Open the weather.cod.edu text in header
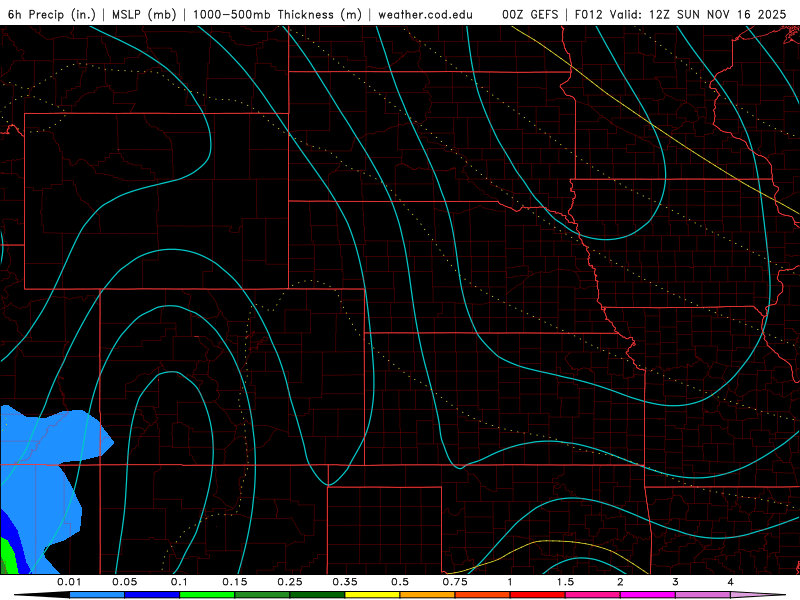Screen dimensions: 800x600 click(425, 14)
